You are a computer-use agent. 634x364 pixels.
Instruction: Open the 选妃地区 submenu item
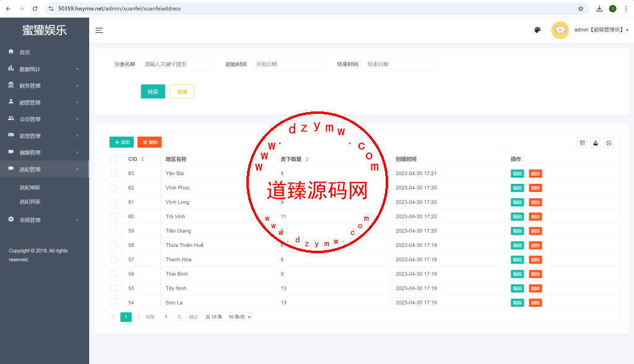(30, 188)
